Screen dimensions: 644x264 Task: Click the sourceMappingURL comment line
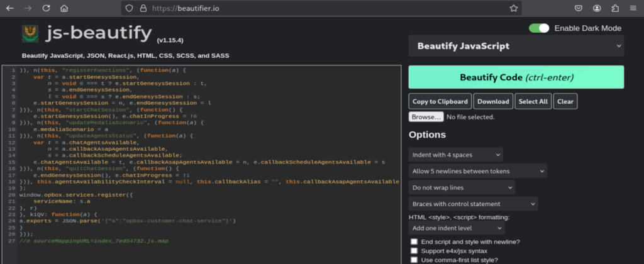point(94,241)
